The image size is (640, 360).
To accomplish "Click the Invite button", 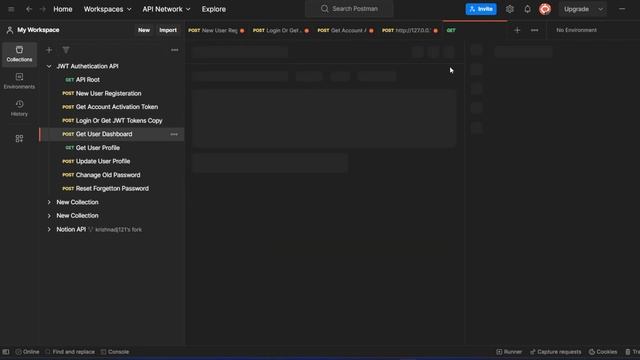I will click(481, 9).
